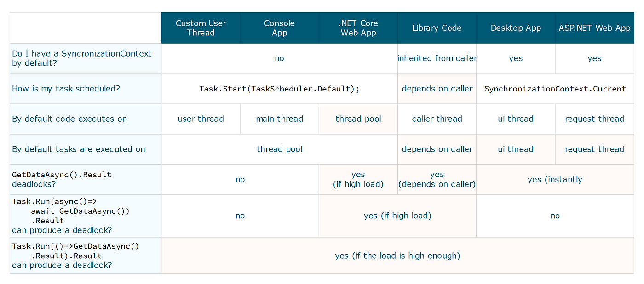
Task: Click 'no' under Desktop/ASP.NET in Task.Run(async()=> row
Action: point(555,216)
